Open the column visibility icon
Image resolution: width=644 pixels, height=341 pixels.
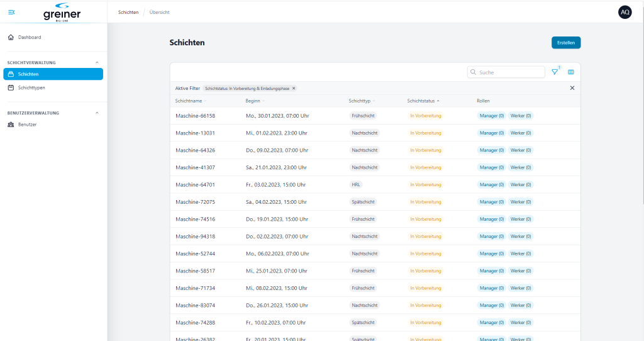pos(571,72)
